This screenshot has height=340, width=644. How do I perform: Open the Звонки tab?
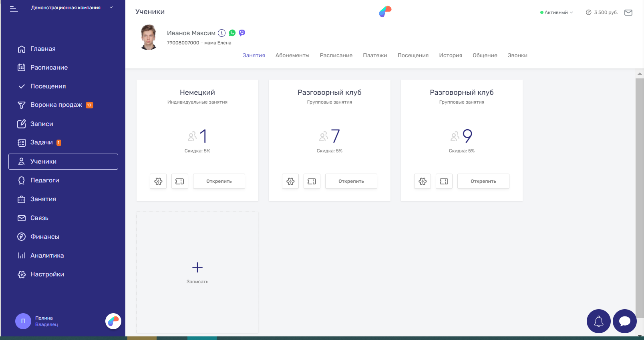pyautogui.click(x=517, y=55)
